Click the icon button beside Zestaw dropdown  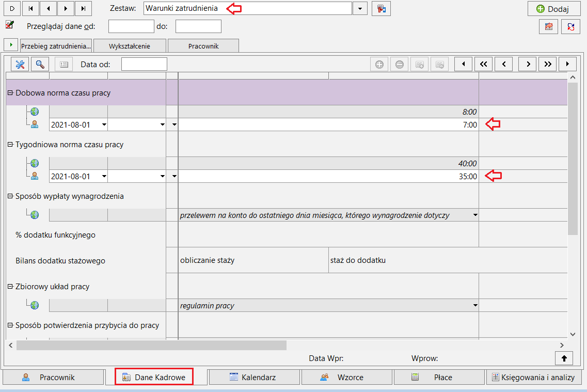381,9
